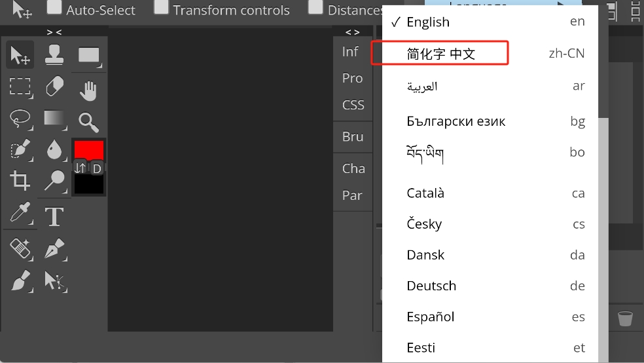The height and width of the screenshot is (363, 644).
Task: Select the Hand tool
Action: 88,90
